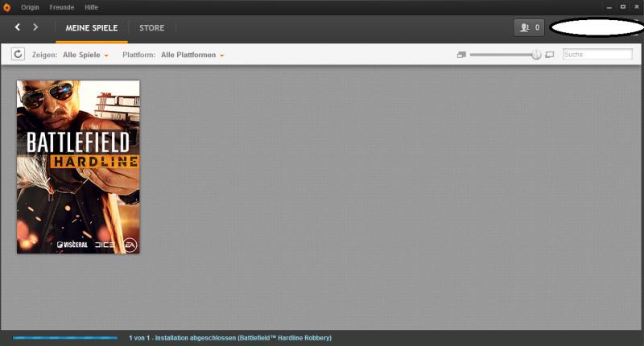Expand the Alle Spiele filter dropdown
This screenshot has height=346, width=644.
[85, 55]
